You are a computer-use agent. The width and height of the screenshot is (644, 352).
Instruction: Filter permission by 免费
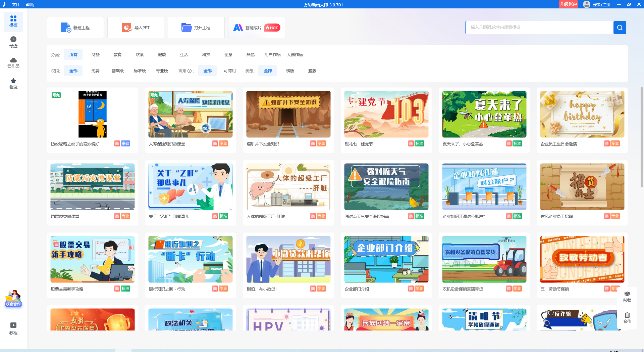point(96,71)
